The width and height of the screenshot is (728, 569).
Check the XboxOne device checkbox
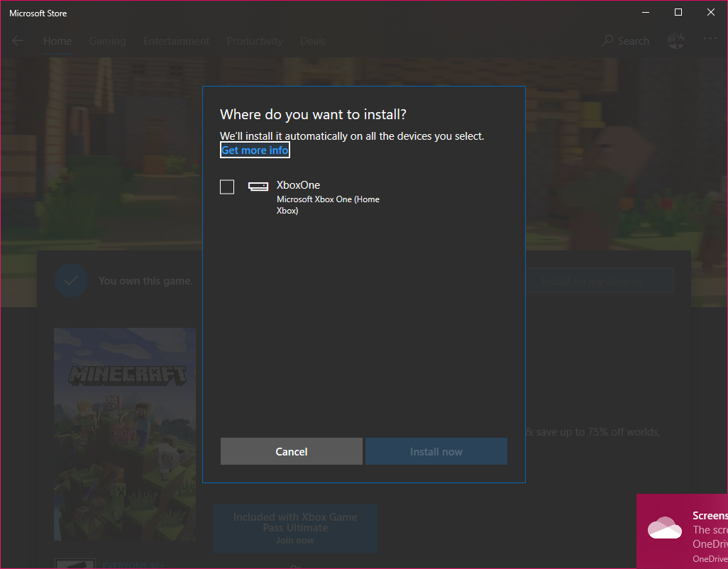227,187
